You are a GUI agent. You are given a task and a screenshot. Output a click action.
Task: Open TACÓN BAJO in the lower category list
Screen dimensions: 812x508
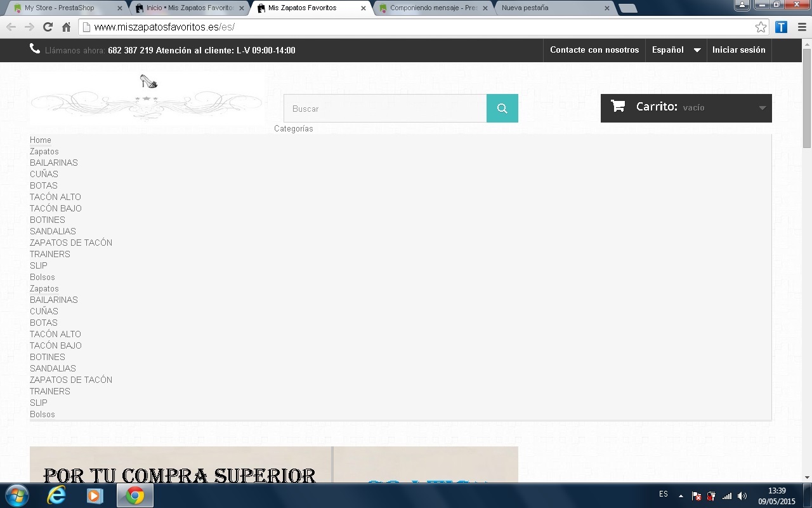click(56, 346)
